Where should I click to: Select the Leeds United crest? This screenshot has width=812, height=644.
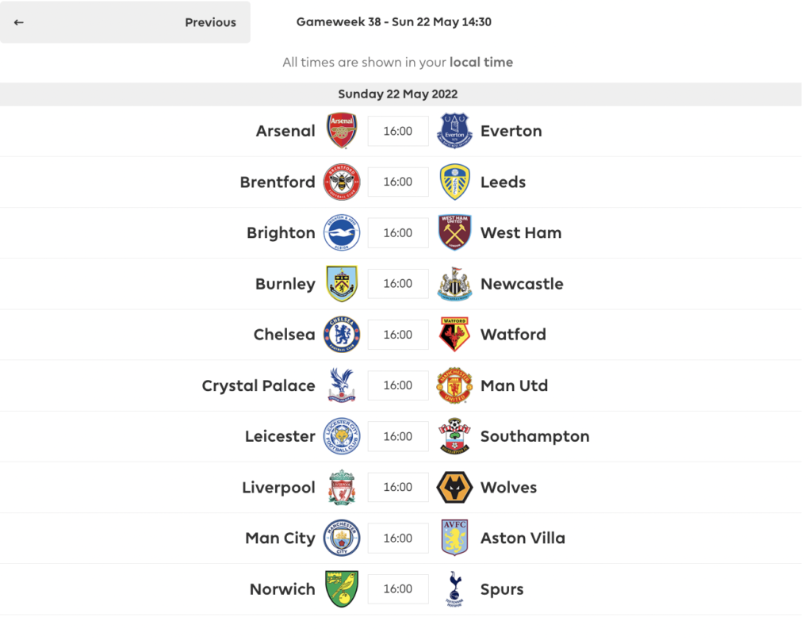coord(454,182)
